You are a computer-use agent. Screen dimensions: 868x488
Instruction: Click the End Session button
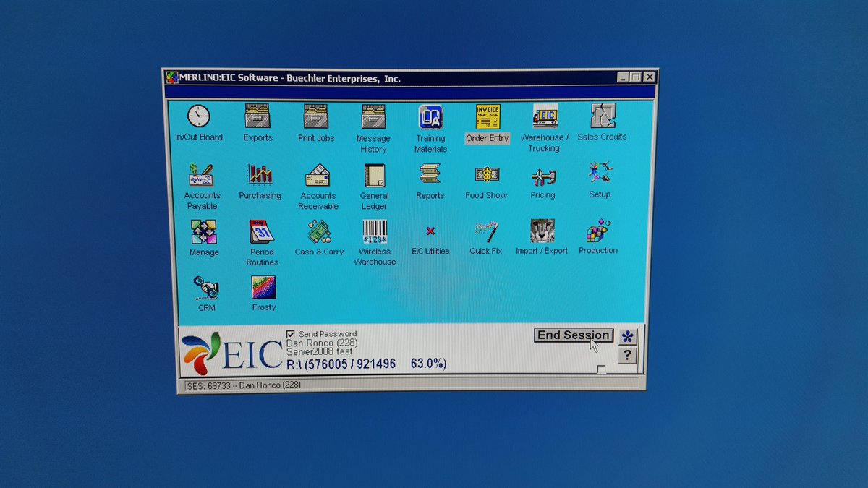pyautogui.click(x=574, y=335)
